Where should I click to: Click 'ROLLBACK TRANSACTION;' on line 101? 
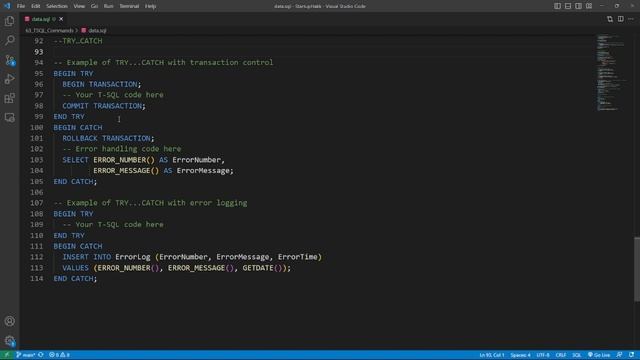[x=108, y=138]
